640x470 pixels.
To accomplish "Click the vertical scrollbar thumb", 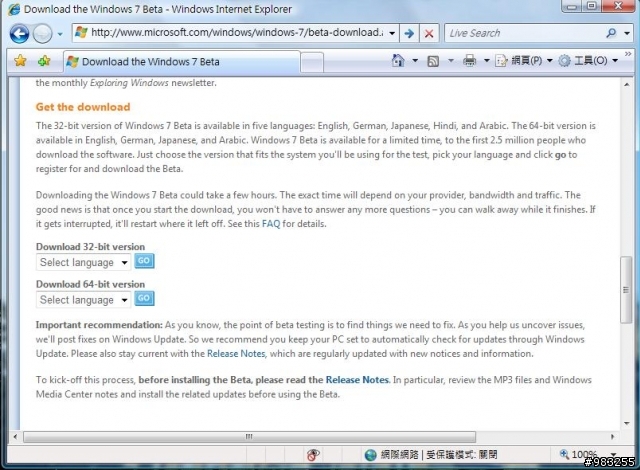I will click(x=626, y=290).
